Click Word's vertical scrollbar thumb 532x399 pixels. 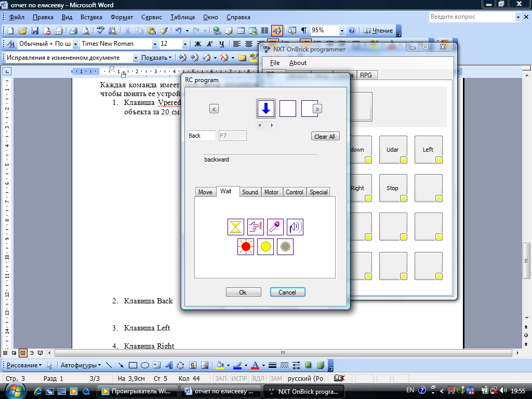click(x=526, y=261)
